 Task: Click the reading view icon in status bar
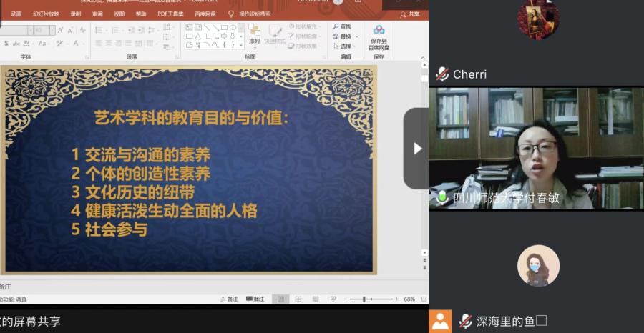click(x=316, y=299)
